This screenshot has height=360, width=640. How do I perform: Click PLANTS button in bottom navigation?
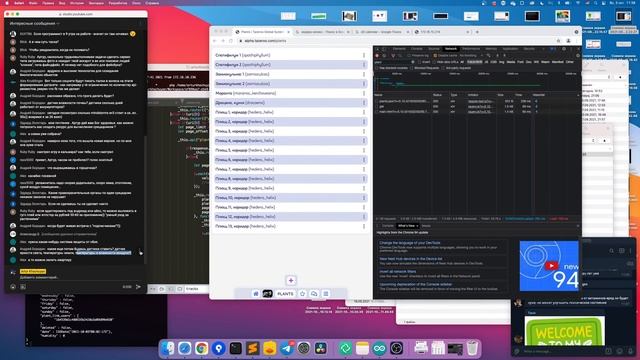pyautogui.click(x=285, y=293)
